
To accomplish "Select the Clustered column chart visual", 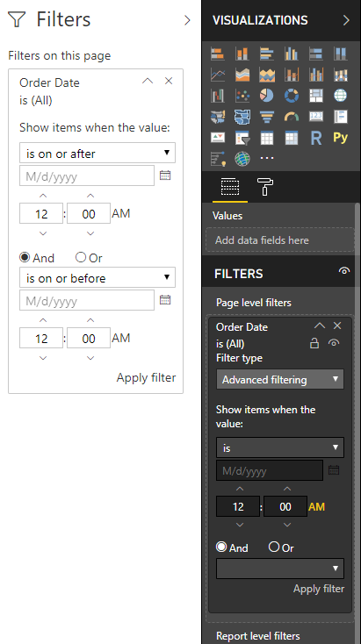I will pos(291,54).
